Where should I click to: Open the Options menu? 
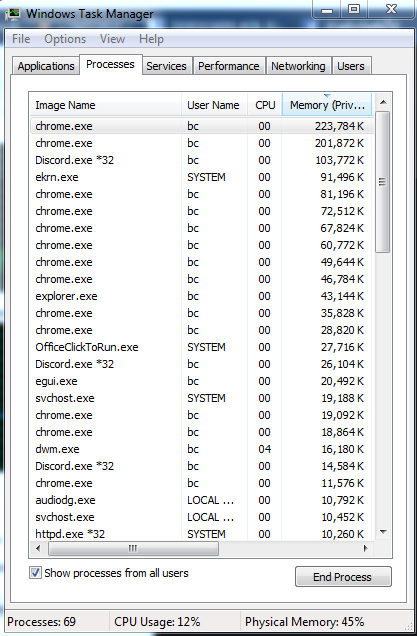point(65,39)
